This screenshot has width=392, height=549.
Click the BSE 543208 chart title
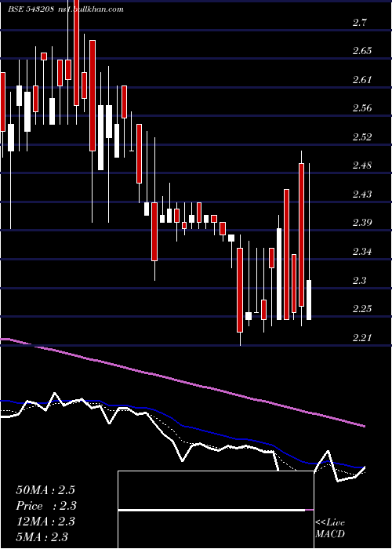pos(31,9)
